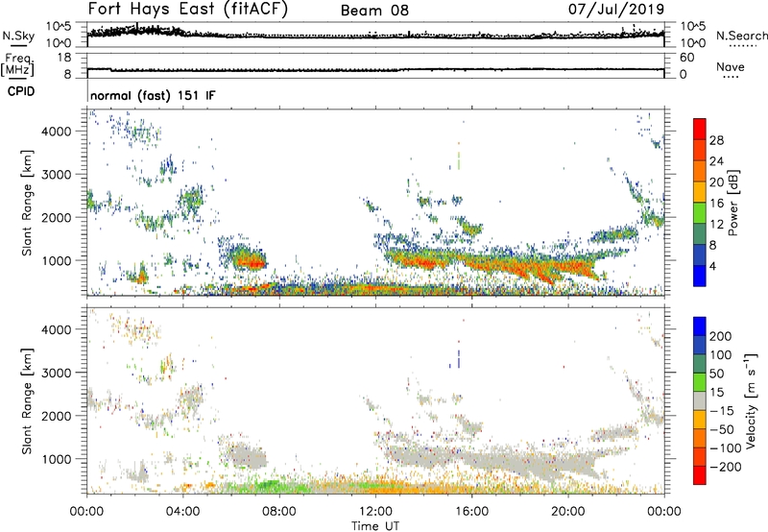Click the '04:00' time tick label
The height and width of the screenshot is (532, 768).
click(183, 512)
